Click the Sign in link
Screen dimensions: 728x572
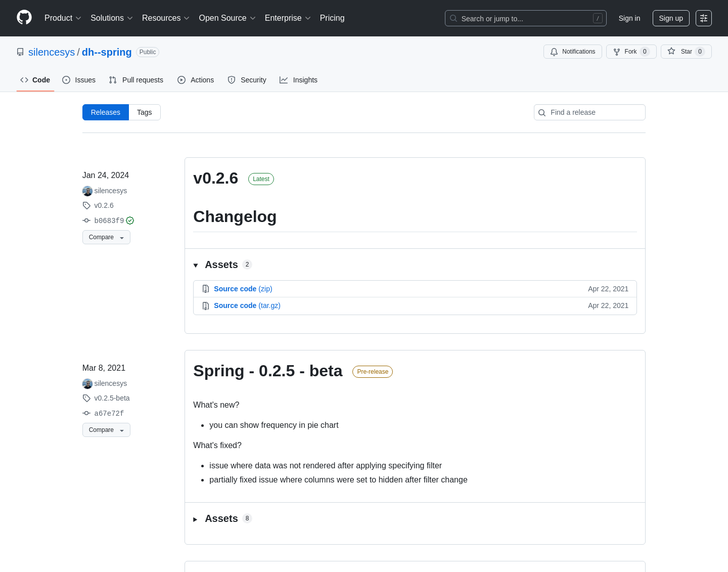tap(629, 18)
